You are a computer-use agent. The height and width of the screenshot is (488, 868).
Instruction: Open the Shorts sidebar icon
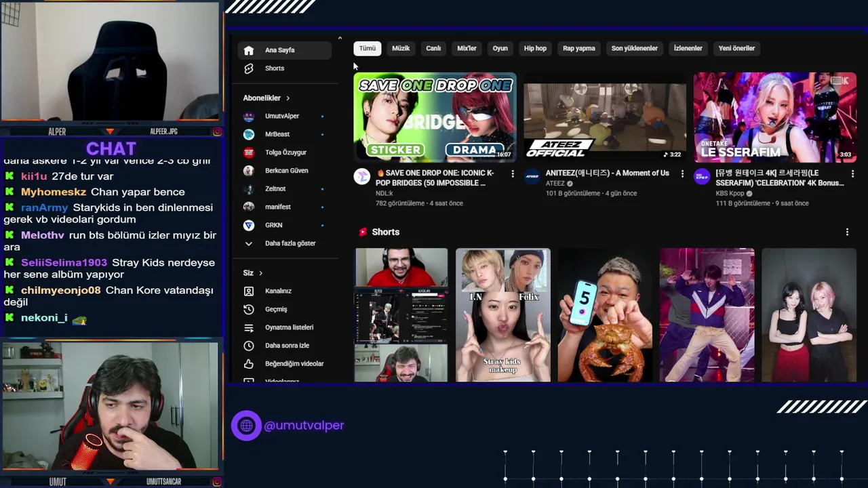249,68
